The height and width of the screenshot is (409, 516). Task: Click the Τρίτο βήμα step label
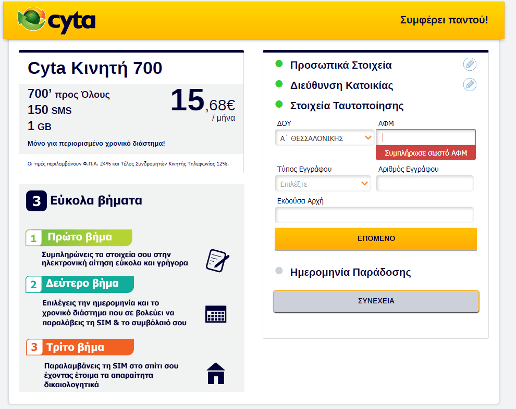tap(80, 347)
